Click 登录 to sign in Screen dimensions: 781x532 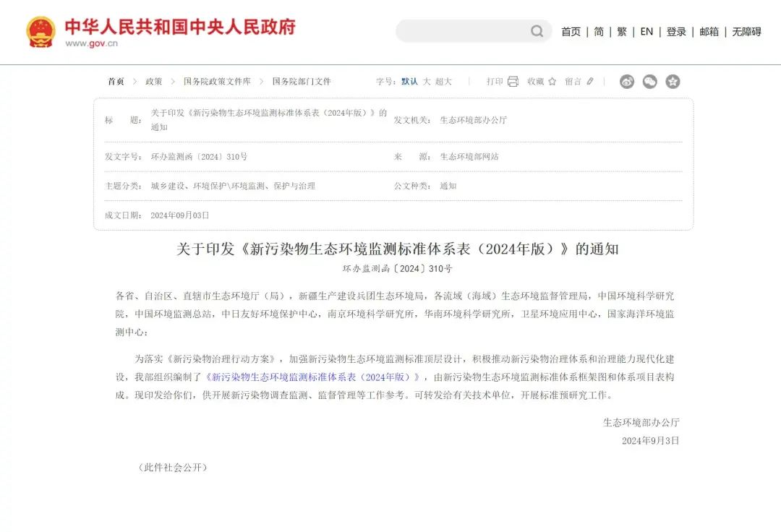[676, 32]
